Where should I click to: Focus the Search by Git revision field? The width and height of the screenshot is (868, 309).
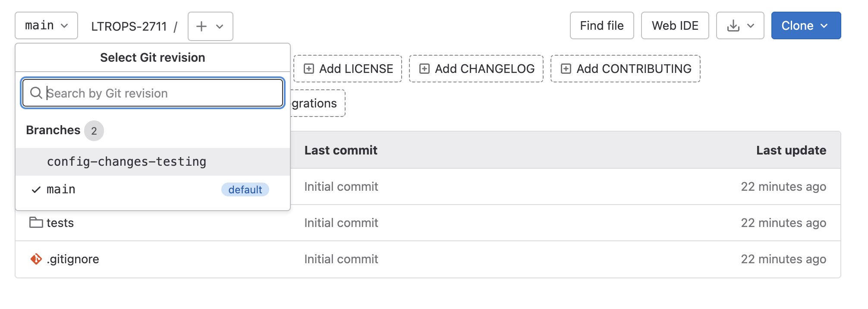[x=153, y=93]
